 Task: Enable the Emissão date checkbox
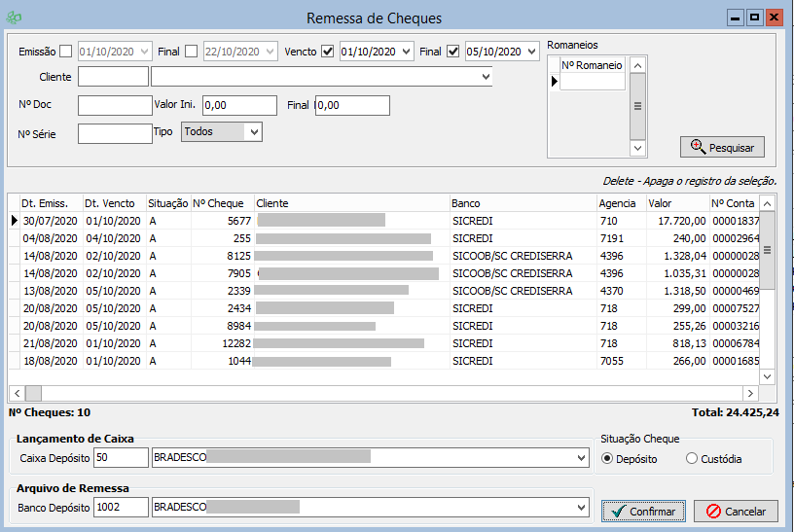coord(66,52)
